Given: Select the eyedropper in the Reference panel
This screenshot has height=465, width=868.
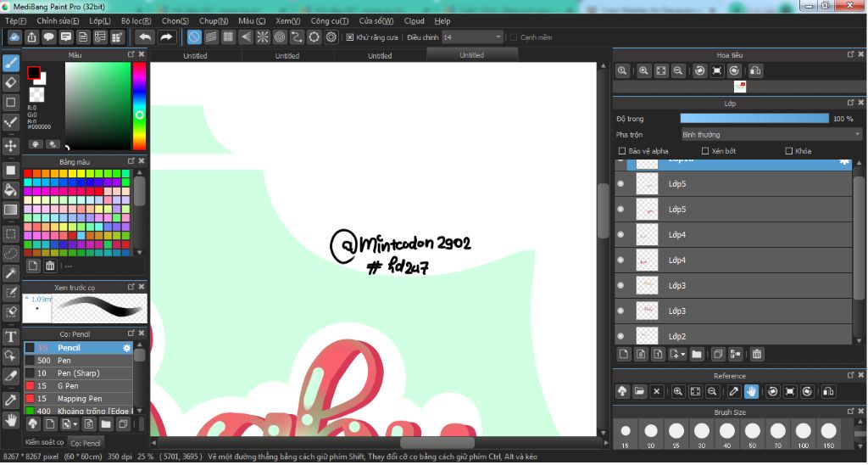Looking at the screenshot, I should (734, 391).
